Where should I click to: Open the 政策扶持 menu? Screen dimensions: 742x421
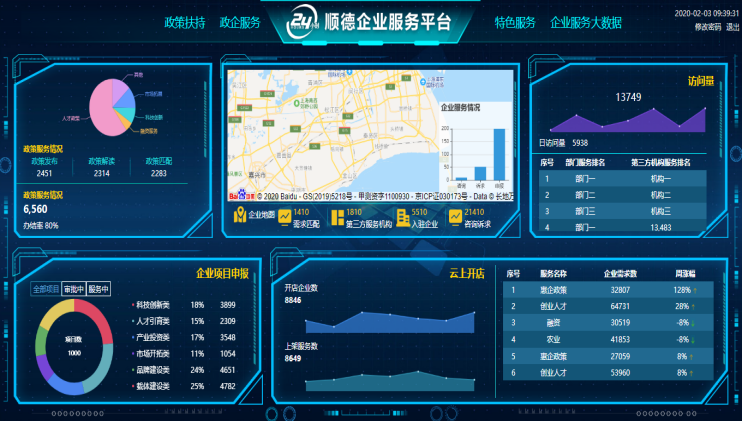click(x=185, y=23)
